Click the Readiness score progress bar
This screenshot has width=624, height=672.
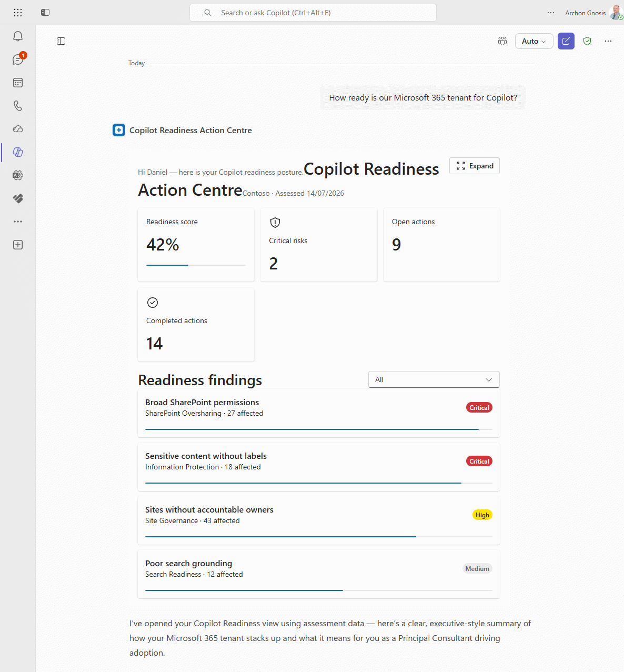coord(196,265)
